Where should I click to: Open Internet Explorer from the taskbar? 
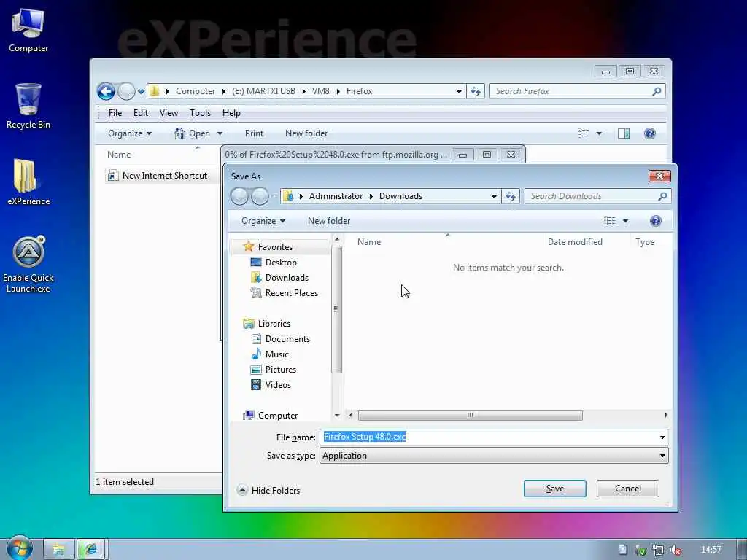tap(91, 550)
